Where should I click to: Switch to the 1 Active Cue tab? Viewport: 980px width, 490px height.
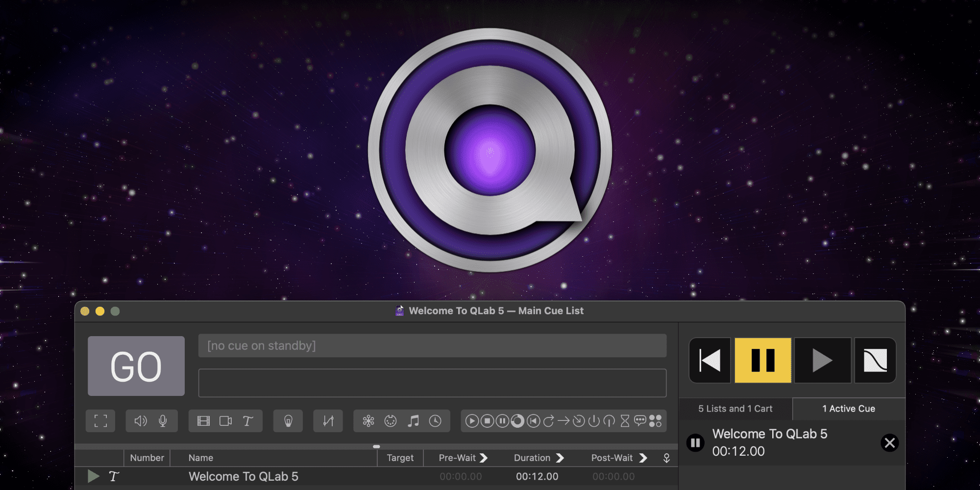click(x=849, y=409)
